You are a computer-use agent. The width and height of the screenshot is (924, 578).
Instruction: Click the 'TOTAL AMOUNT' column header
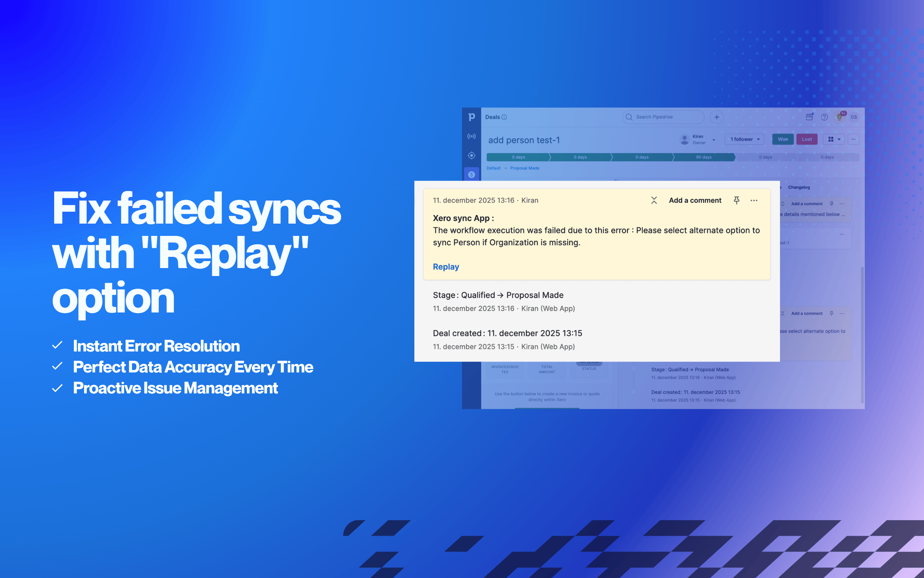click(x=547, y=369)
